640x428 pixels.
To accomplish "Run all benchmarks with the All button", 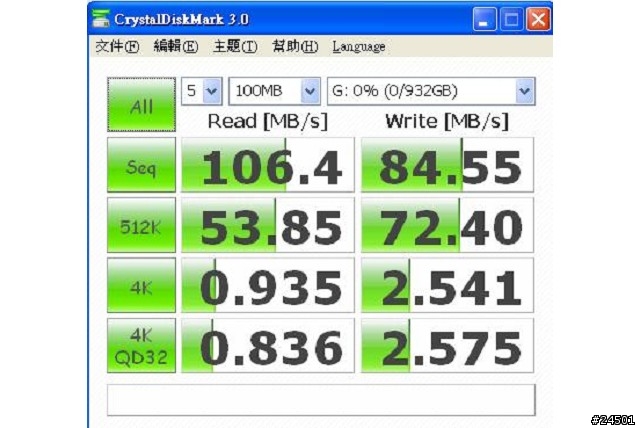I will [141, 103].
